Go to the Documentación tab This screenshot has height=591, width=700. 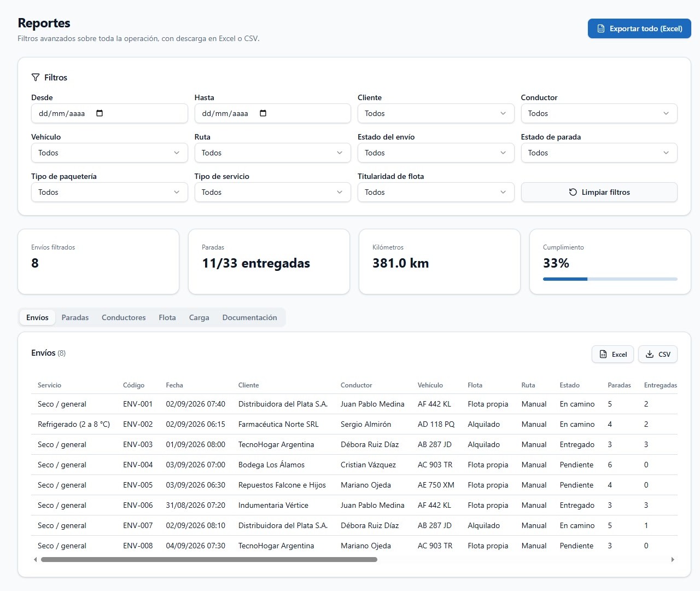click(249, 317)
